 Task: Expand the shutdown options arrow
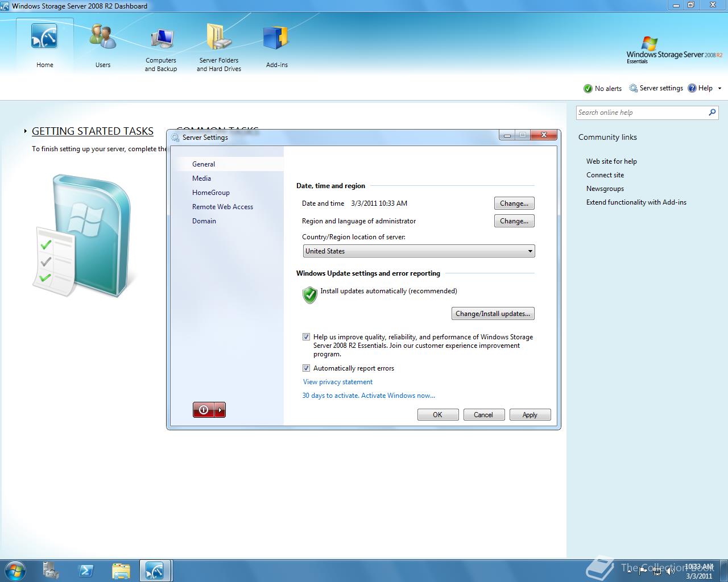[221, 410]
